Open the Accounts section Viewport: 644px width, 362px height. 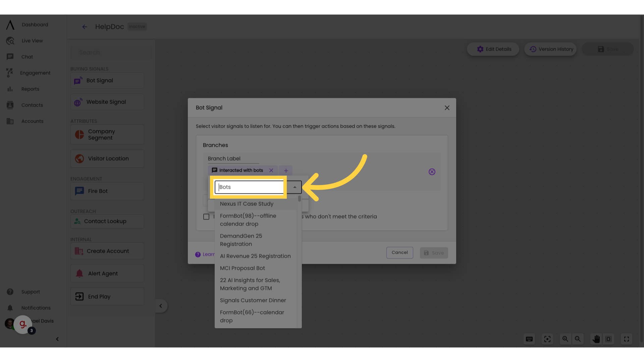pyautogui.click(x=32, y=121)
